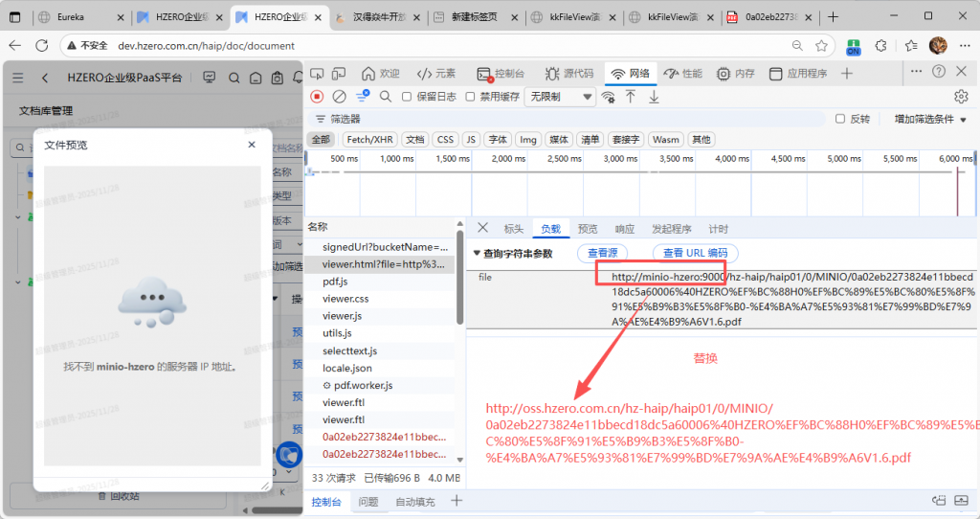Select the pdf.js request in list

[335, 282]
